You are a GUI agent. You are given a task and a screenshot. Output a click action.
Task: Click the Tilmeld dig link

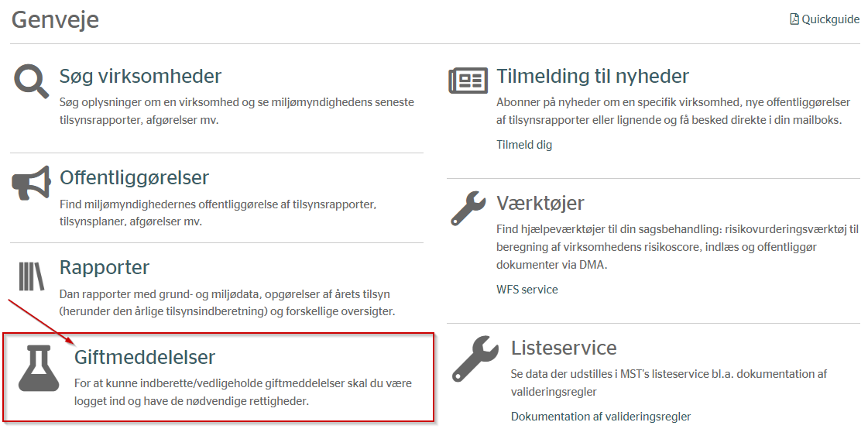pos(524,145)
